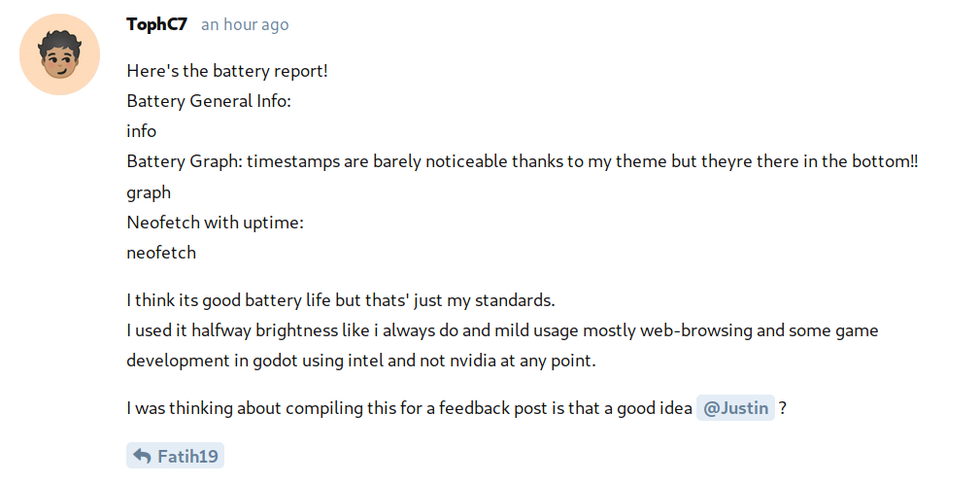
Task: Click the "Battery General Info:" heading text
Action: point(209,101)
